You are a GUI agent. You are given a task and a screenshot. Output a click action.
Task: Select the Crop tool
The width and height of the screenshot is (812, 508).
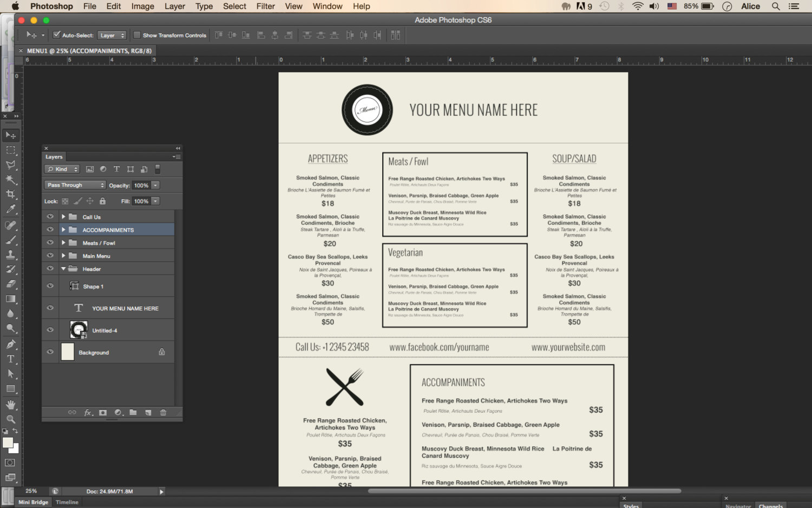(10, 194)
